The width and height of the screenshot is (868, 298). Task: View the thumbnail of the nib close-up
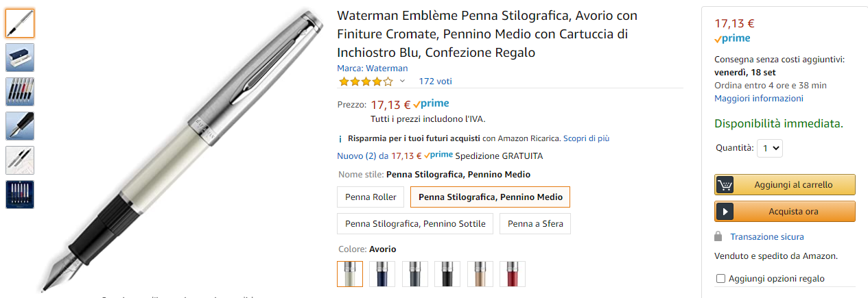[x=20, y=126]
